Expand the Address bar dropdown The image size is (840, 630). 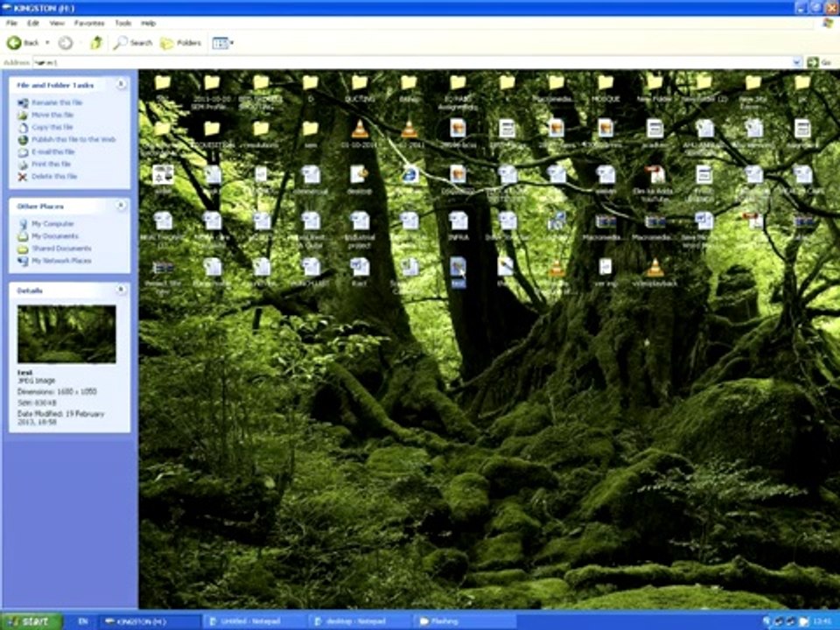click(x=796, y=62)
